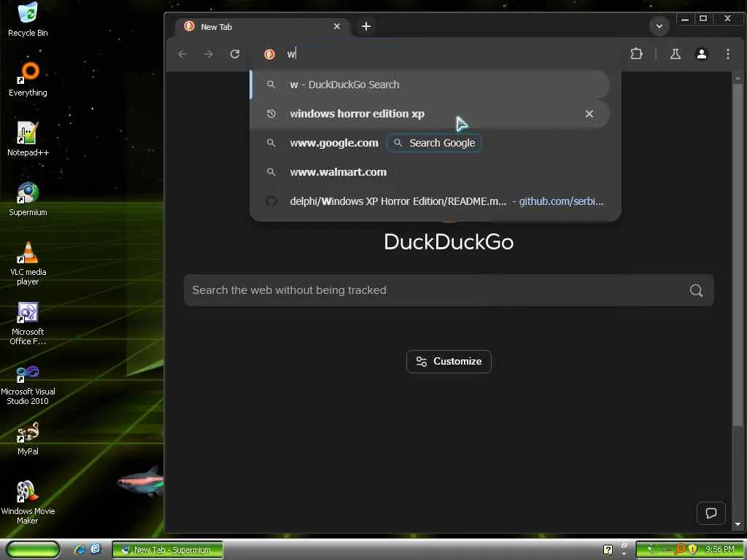Open the Customize button
747x560 pixels.
(449, 362)
